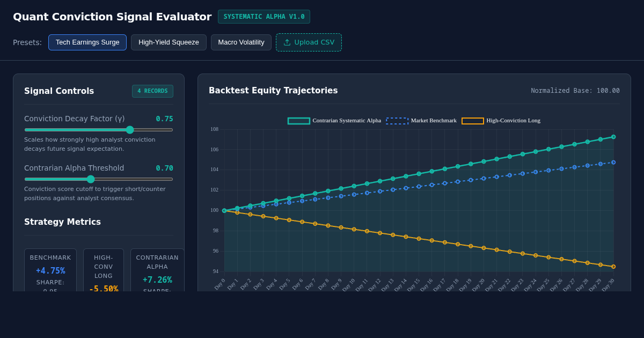Select the Macro Volatility preset
This screenshot has height=338, width=644.
(x=241, y=42)
